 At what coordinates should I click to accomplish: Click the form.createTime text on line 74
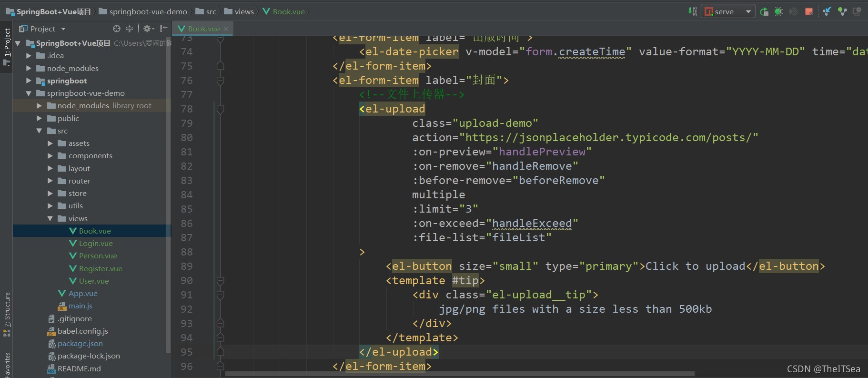click(x=575, y=51)
